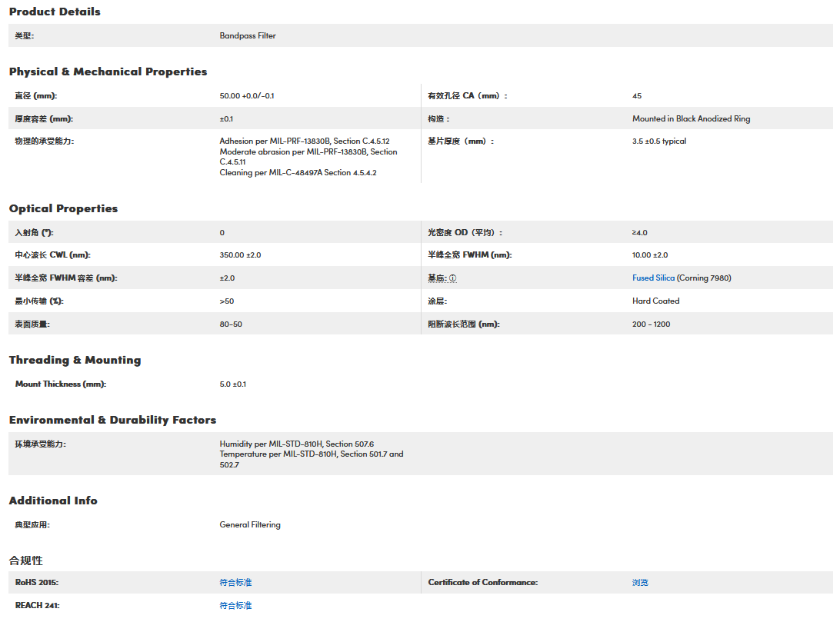Viewport: 840px width, 632px height.
Task: Click the Hard Coated coating value
Action: pos(655,301)
